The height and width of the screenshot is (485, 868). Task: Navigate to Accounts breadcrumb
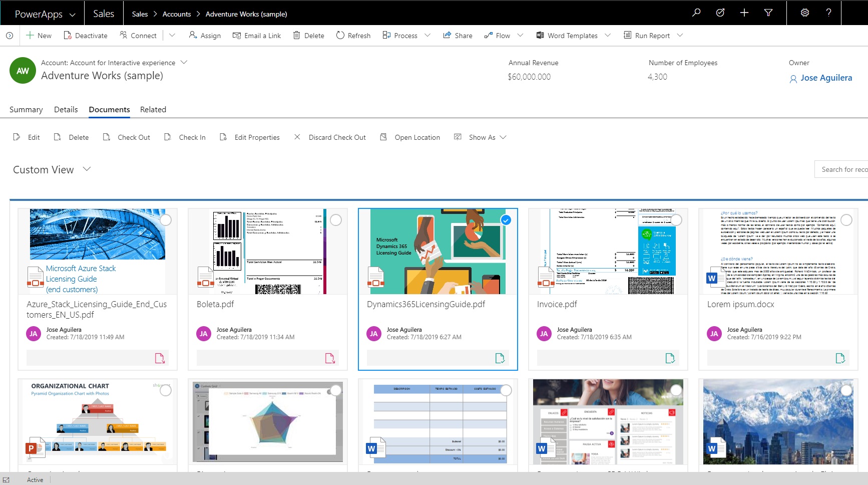click(177, 14)
